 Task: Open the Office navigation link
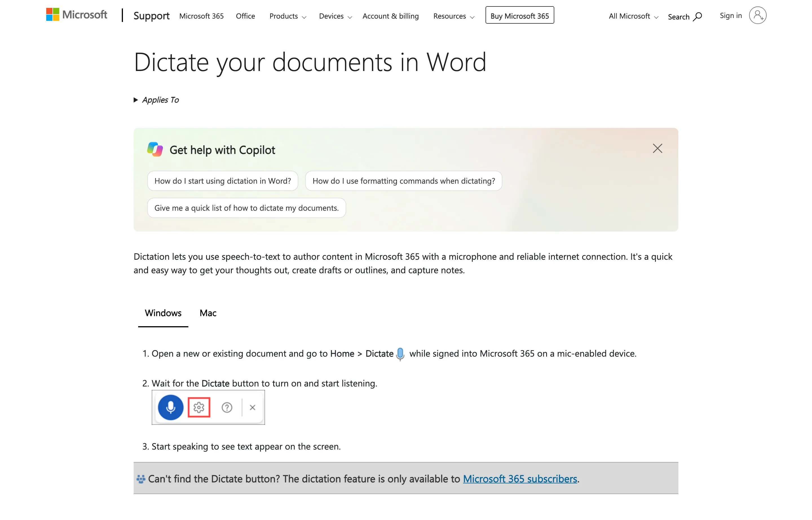(x=245, y=16)
